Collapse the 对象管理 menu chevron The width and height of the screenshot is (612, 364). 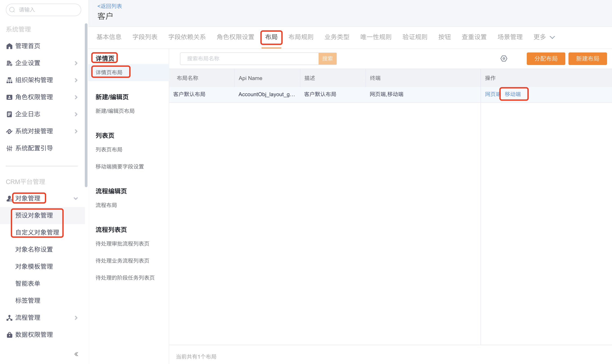point(76,198)
